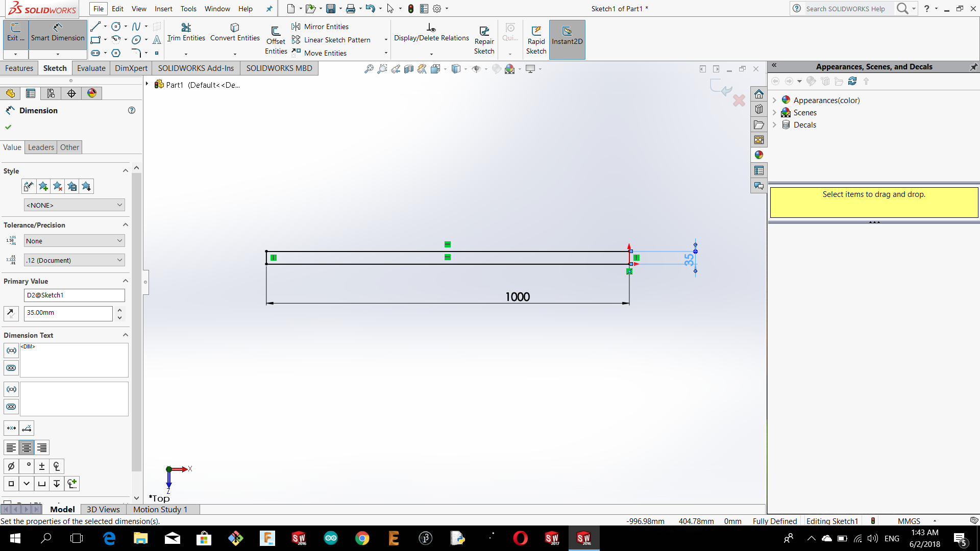Image resolution: width=980 pixels, height=551 pixels.
Task: Click the Save a Style icon
Action: [72, 186]
